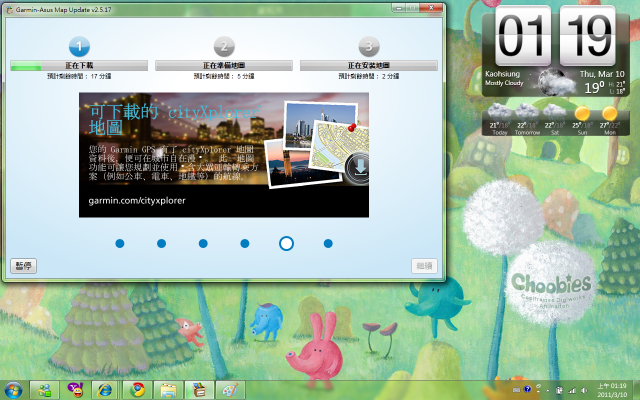Click the cityXplorer photo collage thumbnail
Screen dimensions: 640x400
tap(316, 144)
